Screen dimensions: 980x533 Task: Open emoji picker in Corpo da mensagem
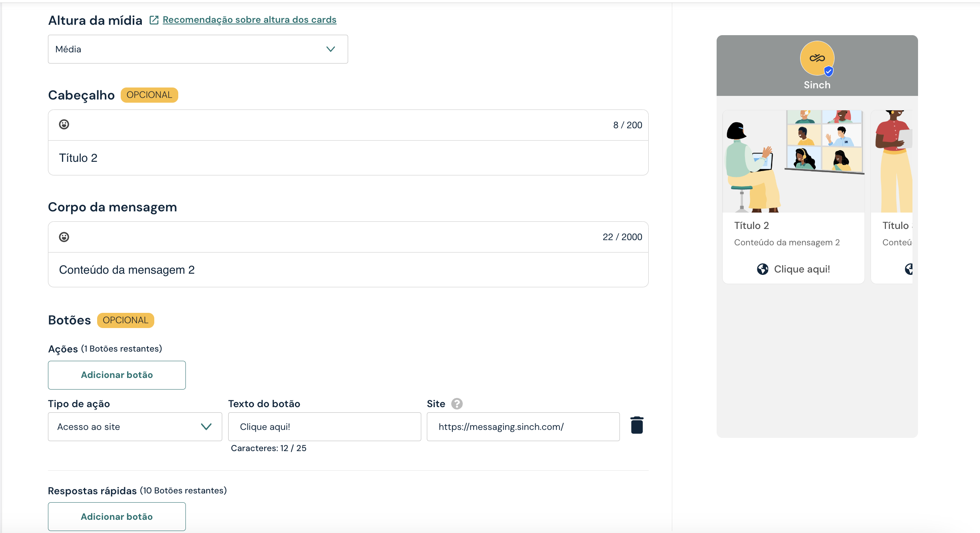64,237
